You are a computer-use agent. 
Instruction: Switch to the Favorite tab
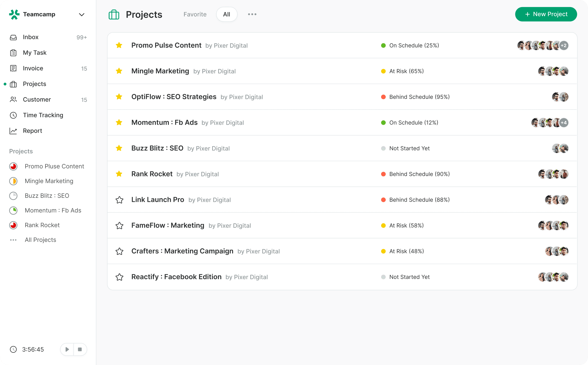(195, 14)
